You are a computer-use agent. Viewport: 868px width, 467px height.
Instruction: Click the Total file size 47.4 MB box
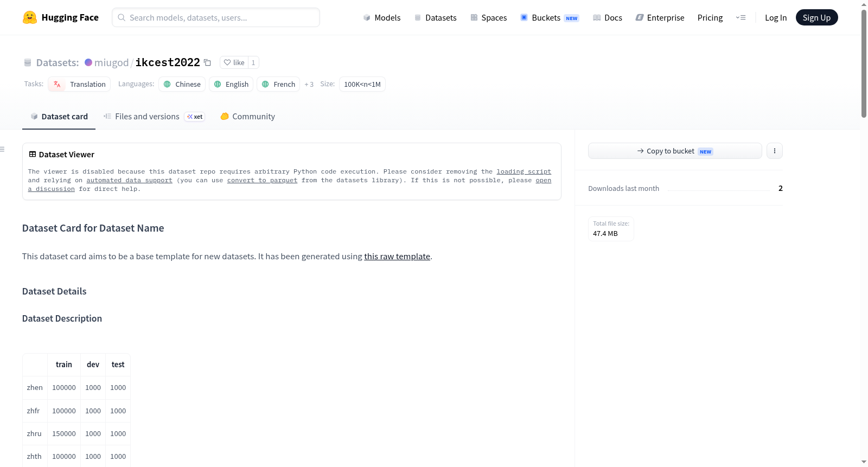[611, 229]
